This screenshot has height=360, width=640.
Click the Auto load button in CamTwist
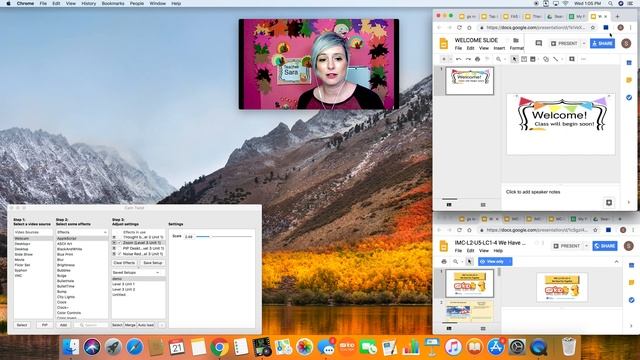(x=146, y=325)
